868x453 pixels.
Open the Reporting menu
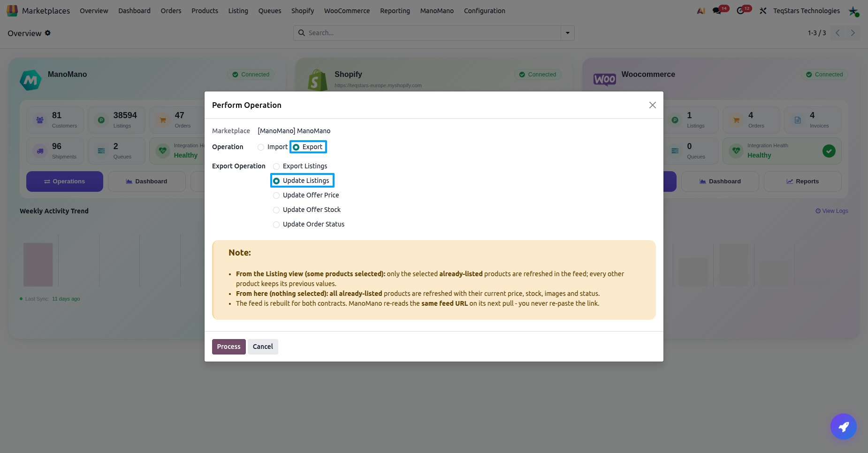[395, 11]
